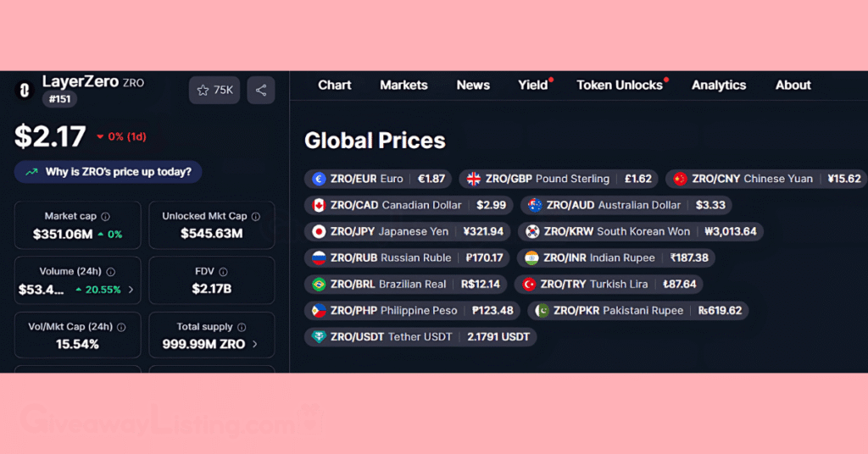
Task: Select the ZRO/EUR Euro price chip
Action: point(378,179)
